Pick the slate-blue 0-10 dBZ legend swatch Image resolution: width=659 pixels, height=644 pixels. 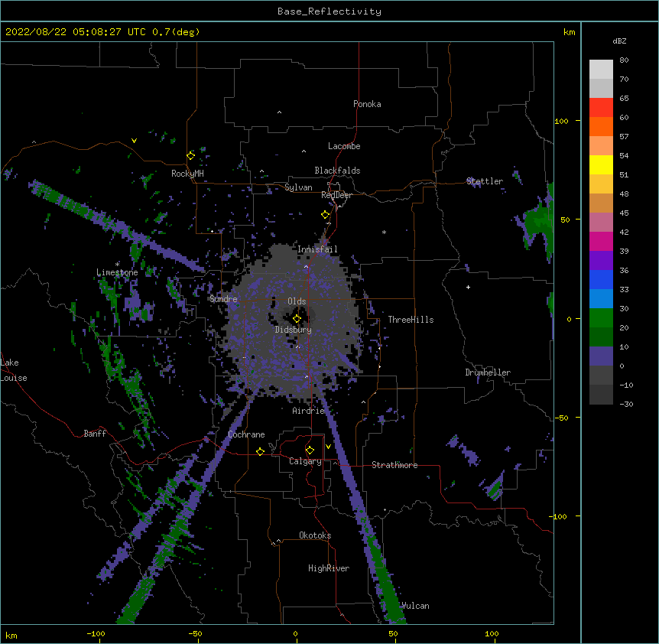pyautogui.click(x=601, y=356)
